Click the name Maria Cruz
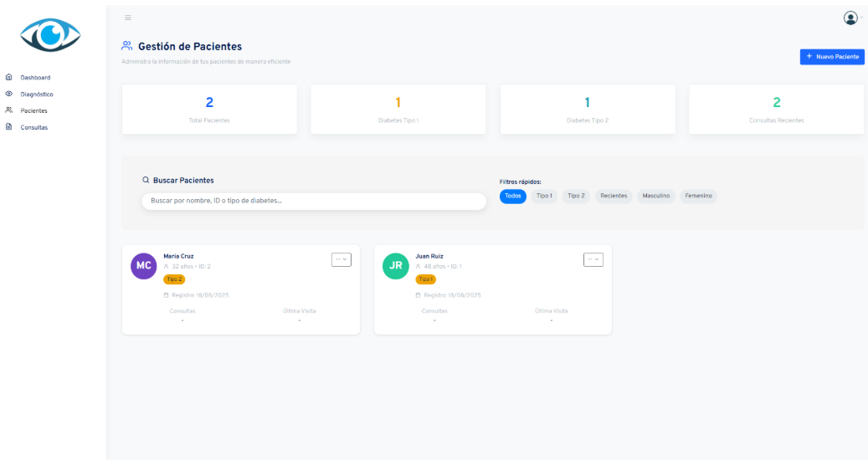Screen dimensions: 868x460 tap(178, 257)
